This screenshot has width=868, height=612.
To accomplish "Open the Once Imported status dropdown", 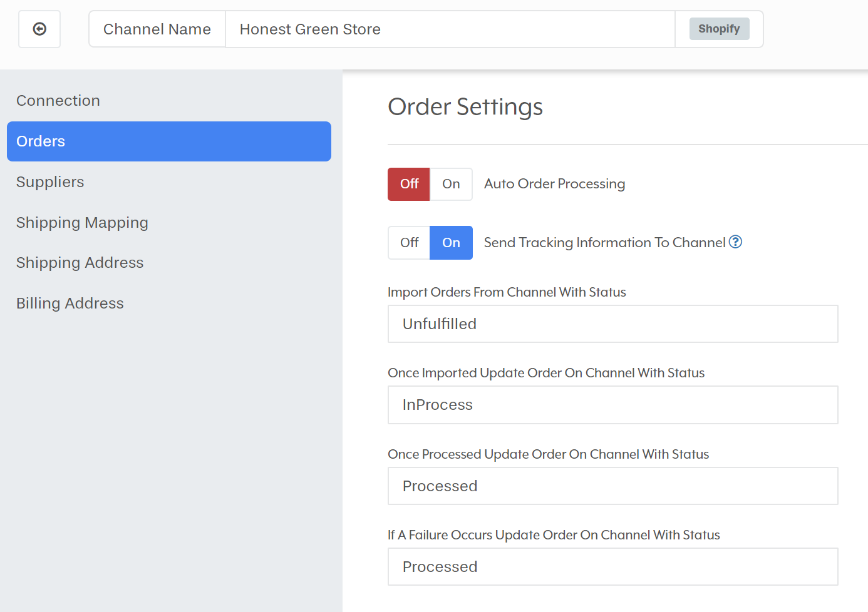I will tap(612, 405).
